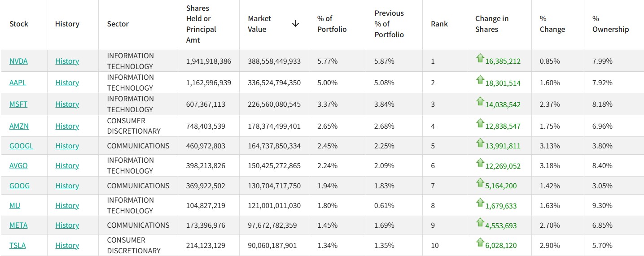Click the green up arrow in META row

point(480,222)
